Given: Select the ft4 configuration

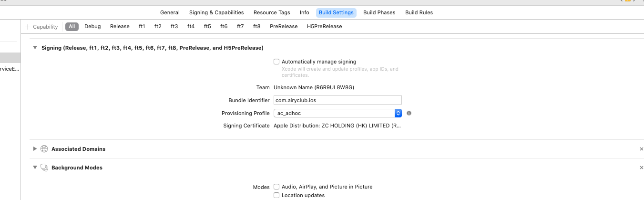Looking at the screenshot, I should pyautogui.click(x=191, y=26).
